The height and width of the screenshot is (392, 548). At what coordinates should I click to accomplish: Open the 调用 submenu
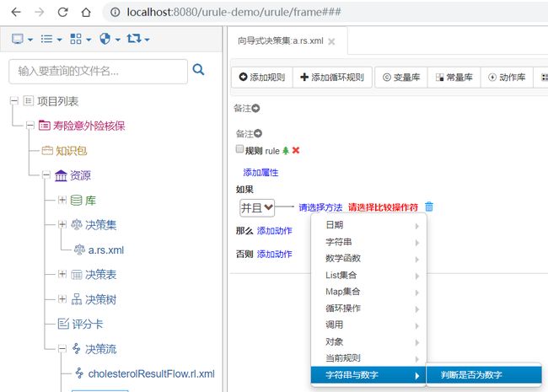pyautogui.click(x=368, y=325)
